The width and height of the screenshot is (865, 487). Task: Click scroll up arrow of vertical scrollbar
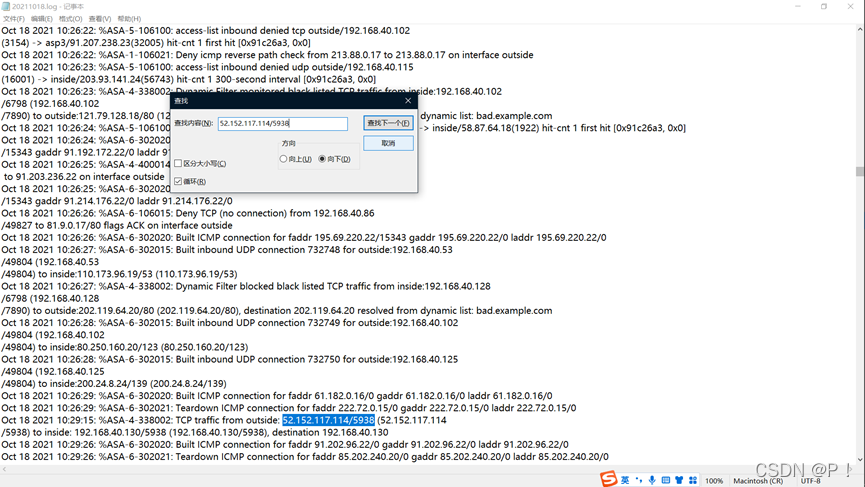(859, 29)
